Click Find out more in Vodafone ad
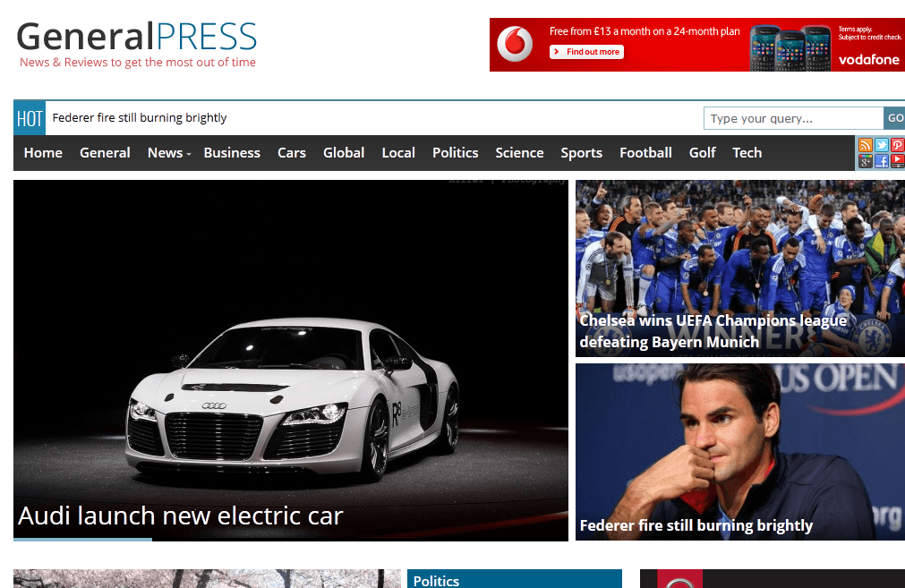 [586, 52]
